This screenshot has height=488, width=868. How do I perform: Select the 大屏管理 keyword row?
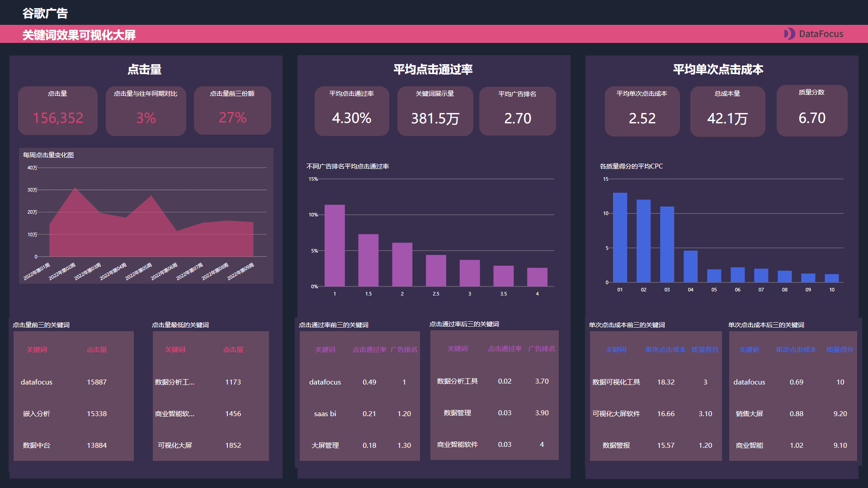pyautogui.click(x=360, y=445)
